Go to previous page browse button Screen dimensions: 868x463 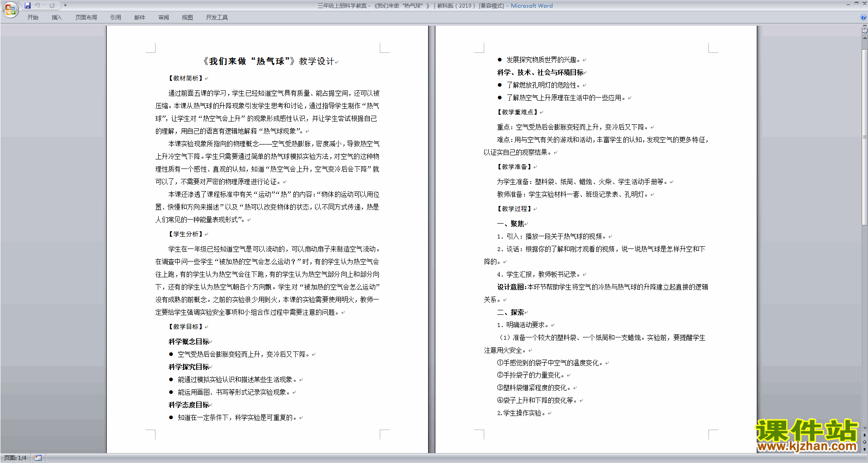865,435
